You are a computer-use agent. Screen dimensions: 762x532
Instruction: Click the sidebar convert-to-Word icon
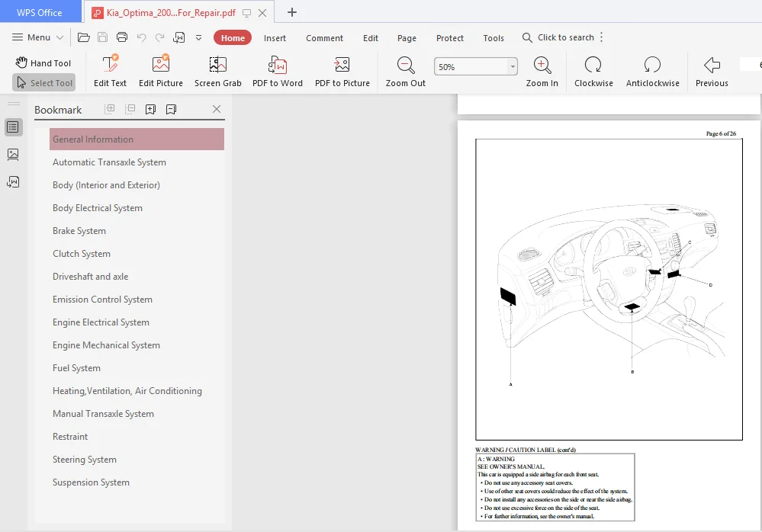point(13,181)
